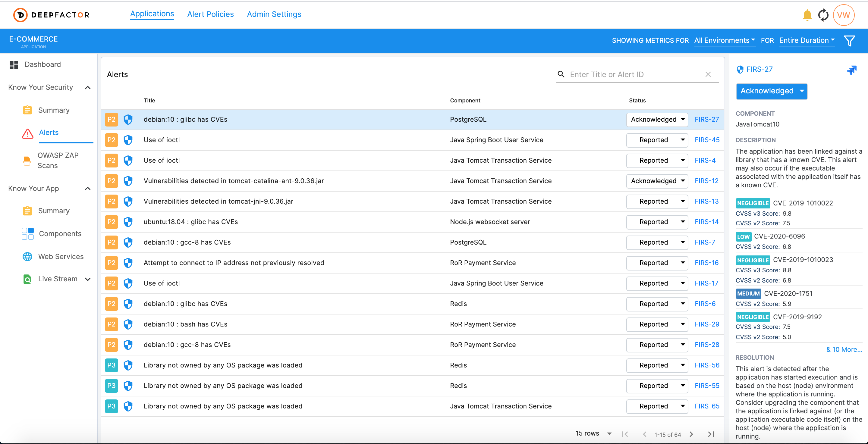Click the DeepFactor logo

[x=51, y=15]
